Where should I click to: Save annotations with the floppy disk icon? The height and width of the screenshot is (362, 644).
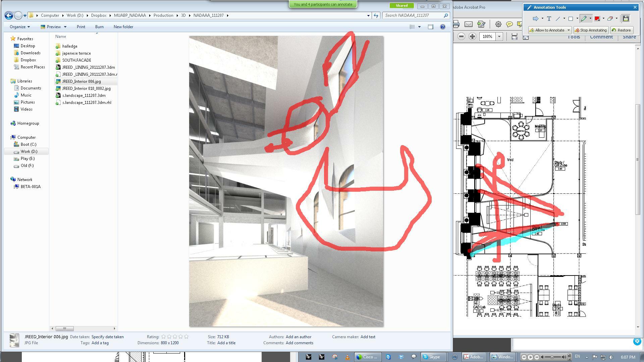[626, 19]
